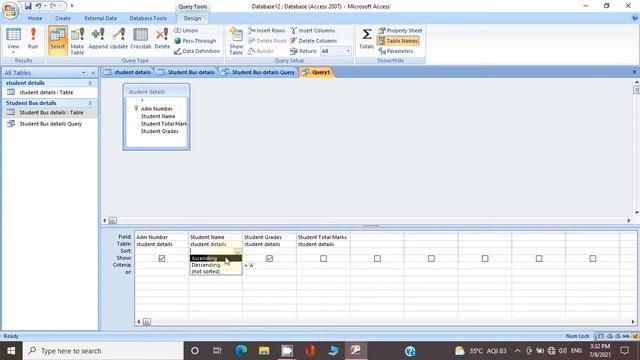Viewport: 640px width, 360px height.
Task: Open File Explorer from the taskbar
Action: (x=264, y=351)
